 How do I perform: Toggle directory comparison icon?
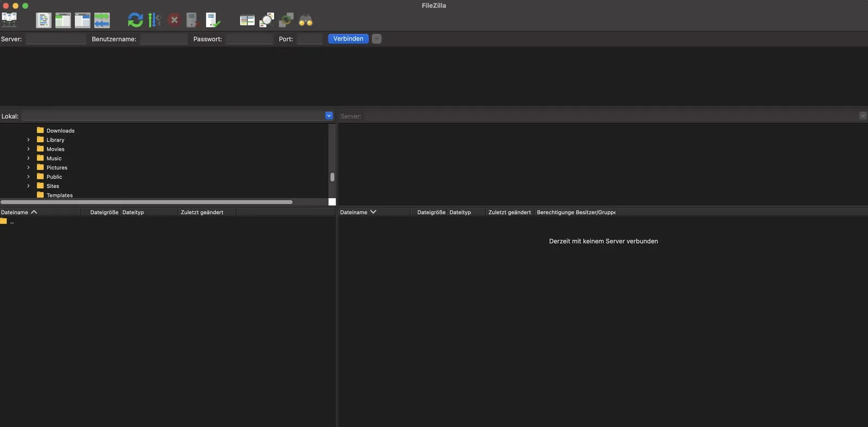point(266,21)
